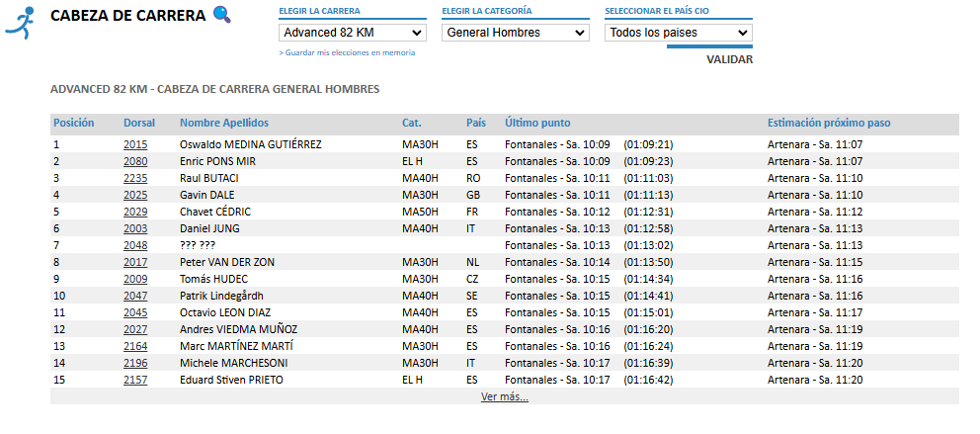
Task: Click country code RO in Raul Butaci row
Action: (473, 178)
